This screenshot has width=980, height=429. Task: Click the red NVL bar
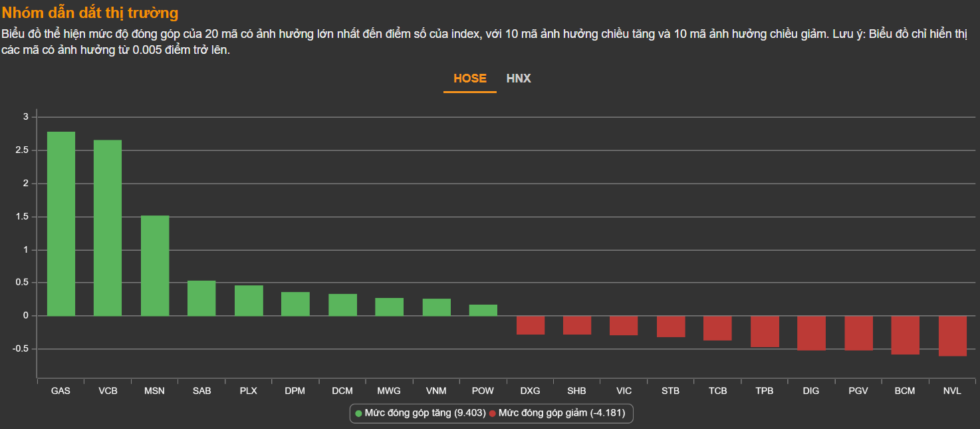pos(952,336)
